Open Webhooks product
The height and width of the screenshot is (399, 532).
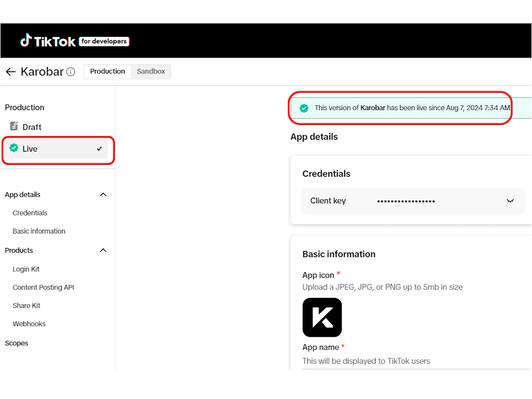tap(29, 324)
